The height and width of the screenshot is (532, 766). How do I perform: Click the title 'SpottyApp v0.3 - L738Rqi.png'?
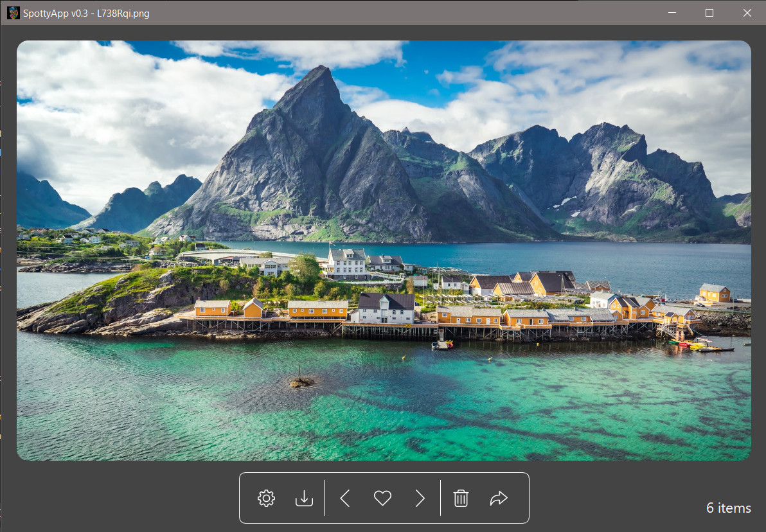(x=86, y=13)
